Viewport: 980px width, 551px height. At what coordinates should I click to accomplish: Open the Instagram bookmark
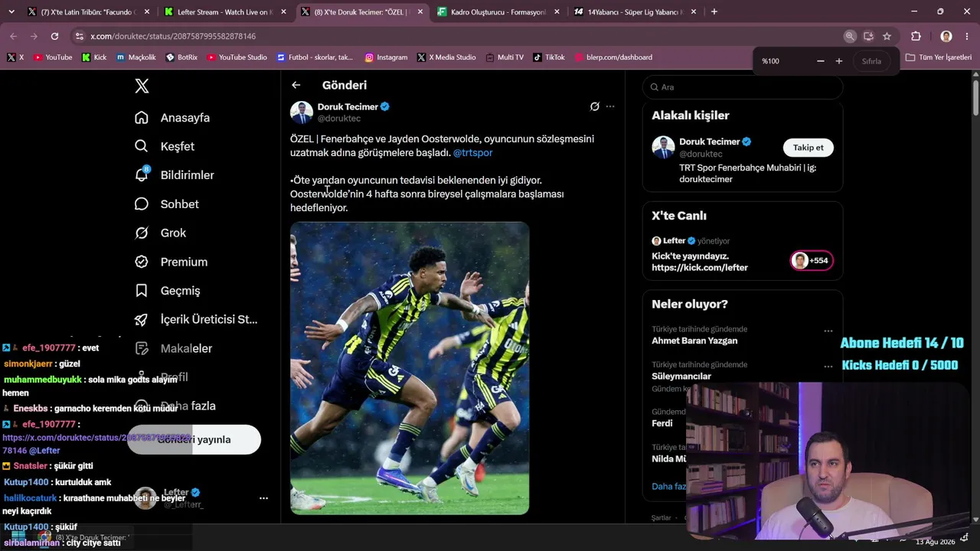(386, 57)
